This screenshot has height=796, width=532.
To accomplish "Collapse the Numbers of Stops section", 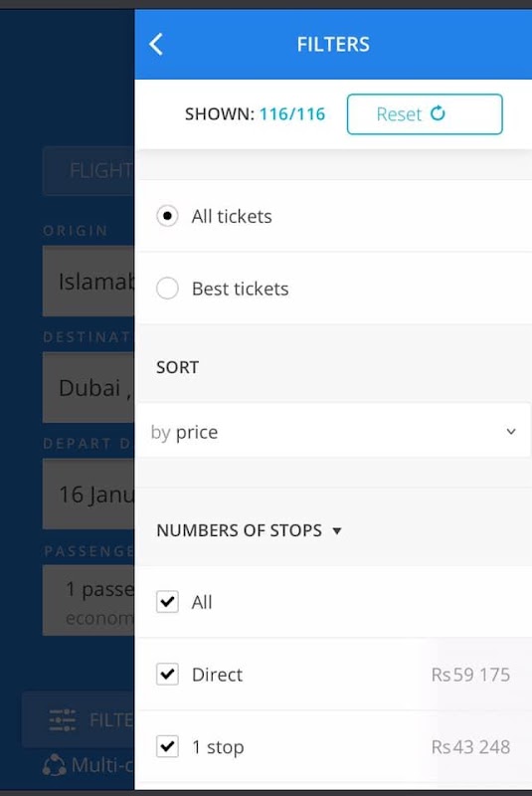I will [x=249, y=530].
